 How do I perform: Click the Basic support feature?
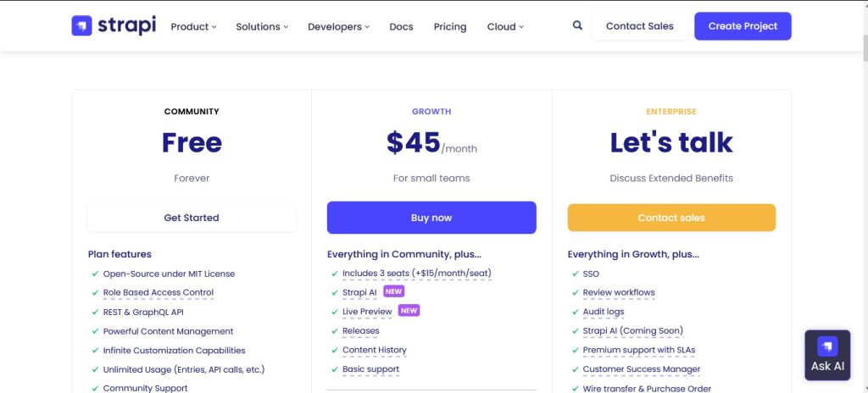371,369
